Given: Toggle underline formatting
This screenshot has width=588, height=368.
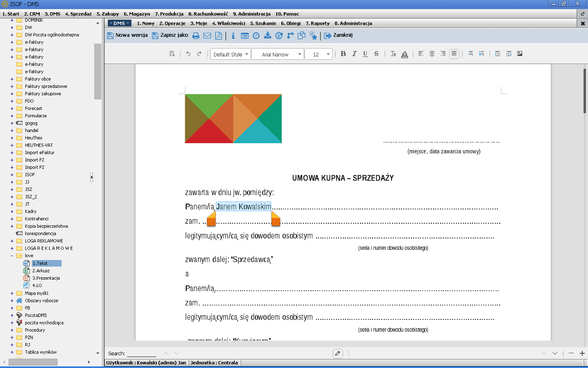Looking at the screenshot, I should 365,54.
